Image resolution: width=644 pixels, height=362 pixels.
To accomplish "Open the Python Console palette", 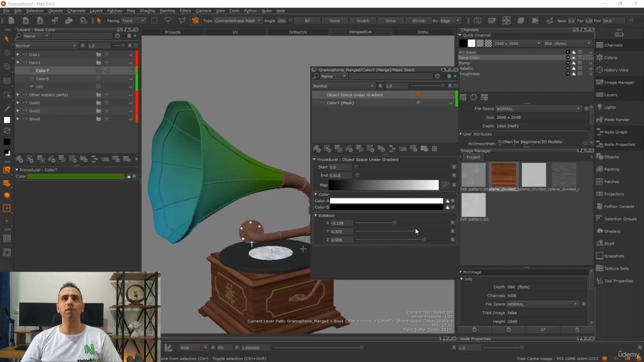I will [x=615, y=206].
